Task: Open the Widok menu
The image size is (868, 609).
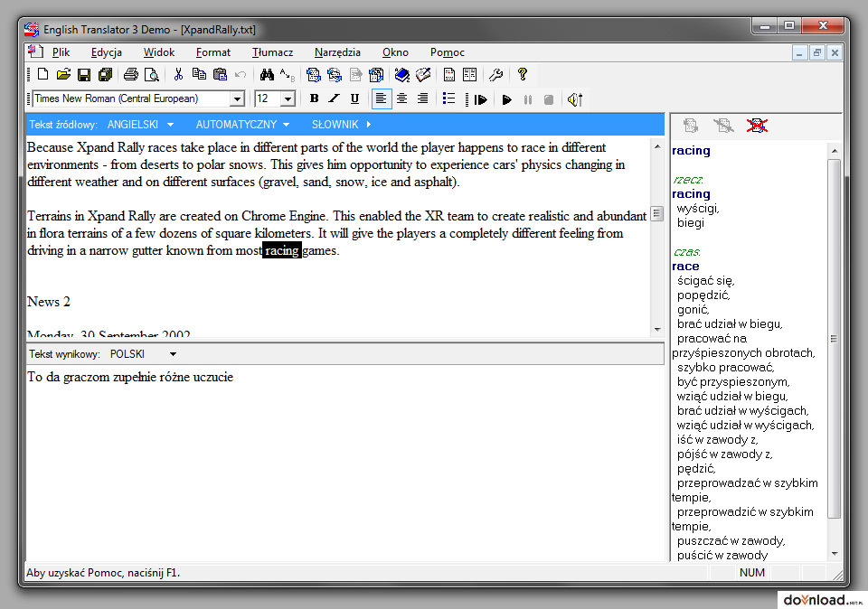Action: (159, 52)
